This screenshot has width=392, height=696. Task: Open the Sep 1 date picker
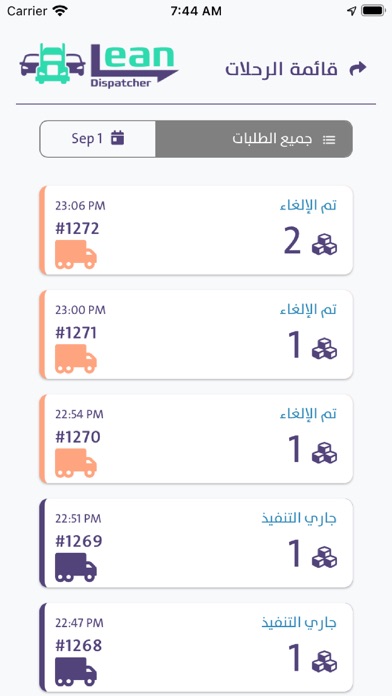[x=98, y=139]
